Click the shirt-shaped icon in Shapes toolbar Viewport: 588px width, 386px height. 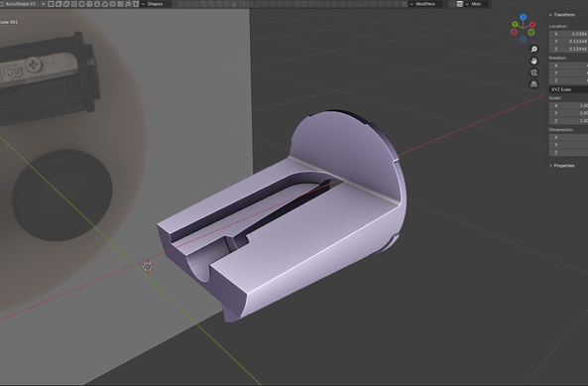coord(136,4)
